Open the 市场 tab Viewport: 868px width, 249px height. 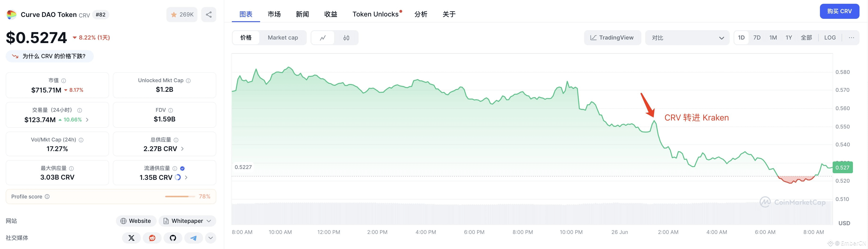click(x=274, y=14)
